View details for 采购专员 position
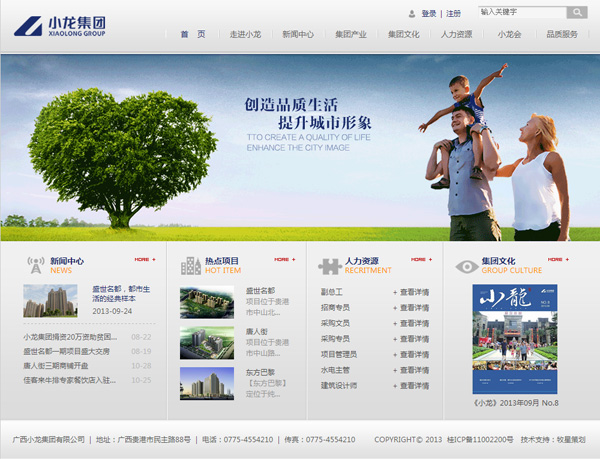The height and width of the screenshot is (459, 600). (411, 339)
